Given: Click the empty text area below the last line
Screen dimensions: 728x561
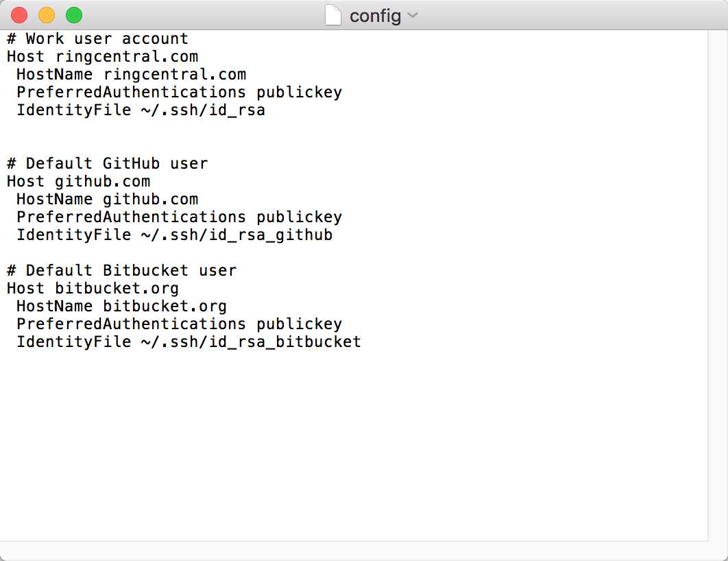Looking at the screenshot, I should (343, 446).
